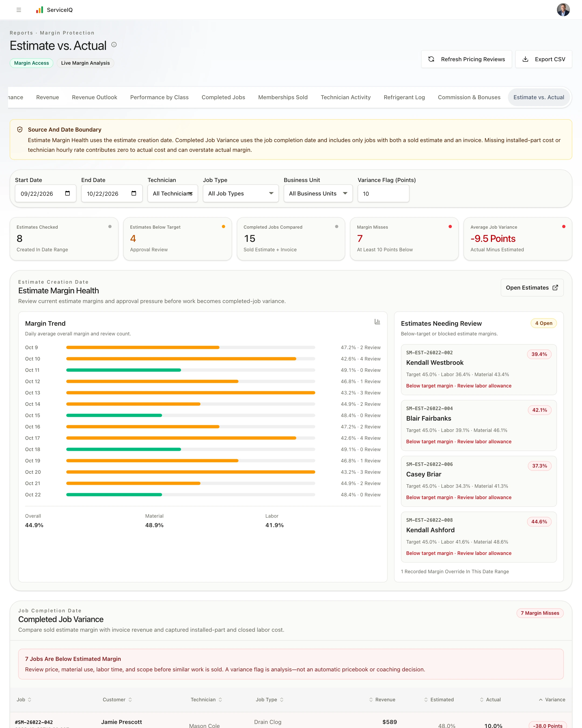Viewport: 582px width, 728px height.
Task: Click the ServiceIQ bar-chart logo
Action: click(40, 10)
